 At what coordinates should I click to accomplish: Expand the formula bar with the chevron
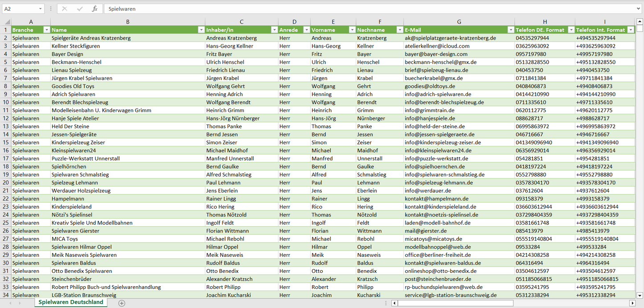coord(639,9)
